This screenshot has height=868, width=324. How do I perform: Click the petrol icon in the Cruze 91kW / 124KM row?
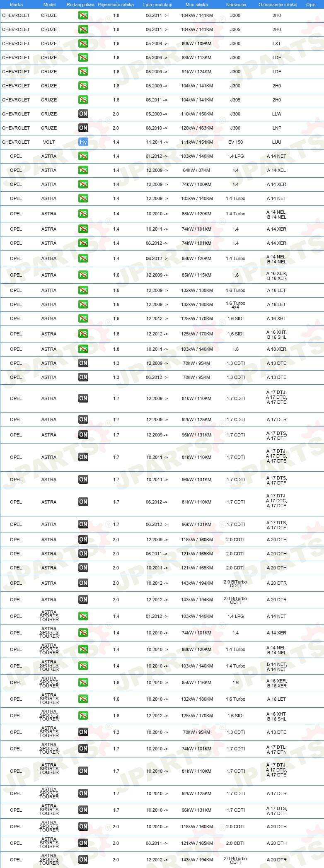pos(83,72)
